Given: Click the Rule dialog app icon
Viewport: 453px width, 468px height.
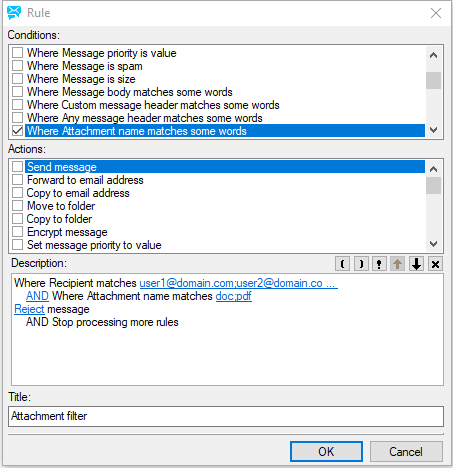Looking at the screenshot, I should tap(14, 13).
